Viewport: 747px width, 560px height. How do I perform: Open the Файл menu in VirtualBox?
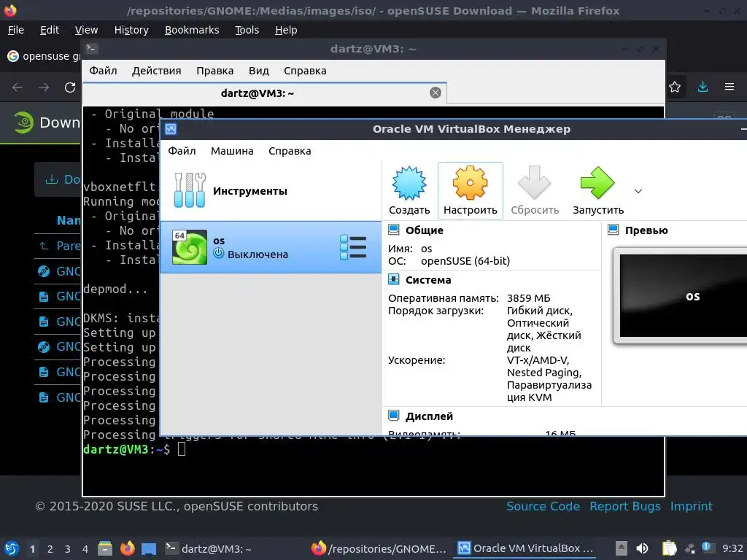click(182, 151)
